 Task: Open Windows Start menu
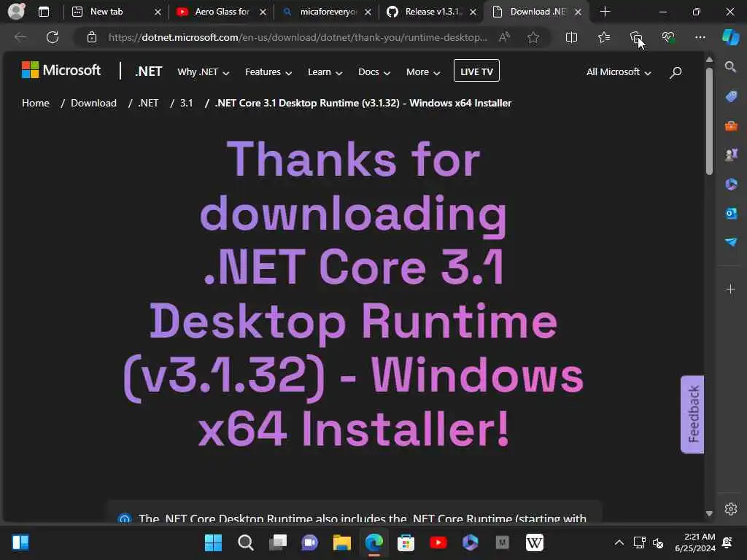213,542
